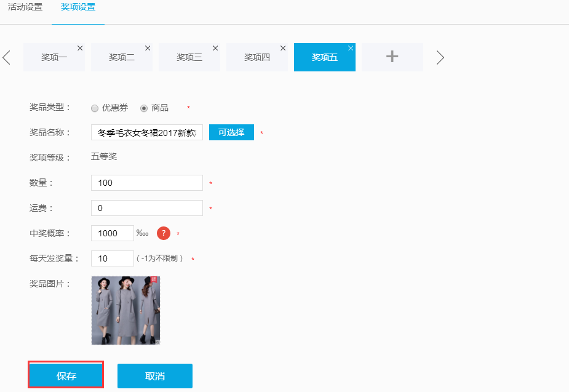
Task: Click the （-1为不限制） hint text
Action: pyautogui.click(x=160, y=258)
